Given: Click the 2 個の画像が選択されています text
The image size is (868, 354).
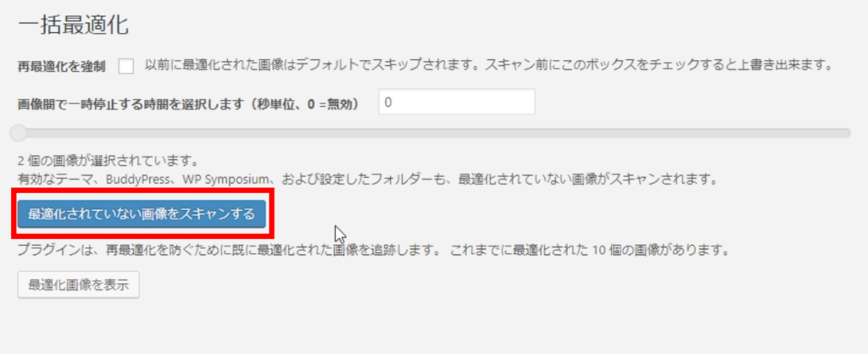Looking at the screenshot, I should tap(108, 162).
